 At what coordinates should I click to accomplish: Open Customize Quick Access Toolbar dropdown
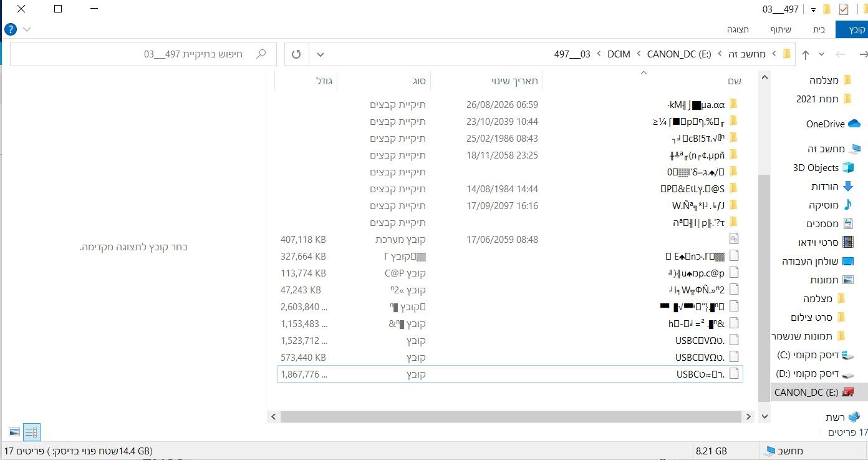(x=813, y=10)
